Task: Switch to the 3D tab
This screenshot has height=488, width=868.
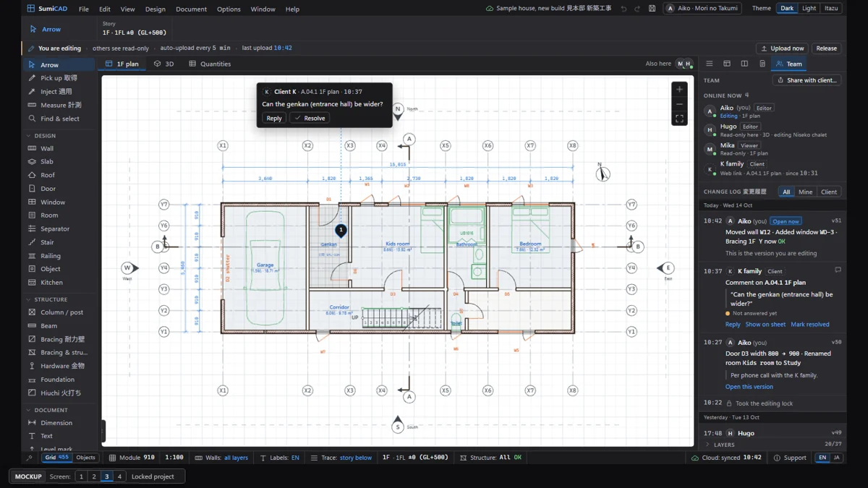Action: 164,64
